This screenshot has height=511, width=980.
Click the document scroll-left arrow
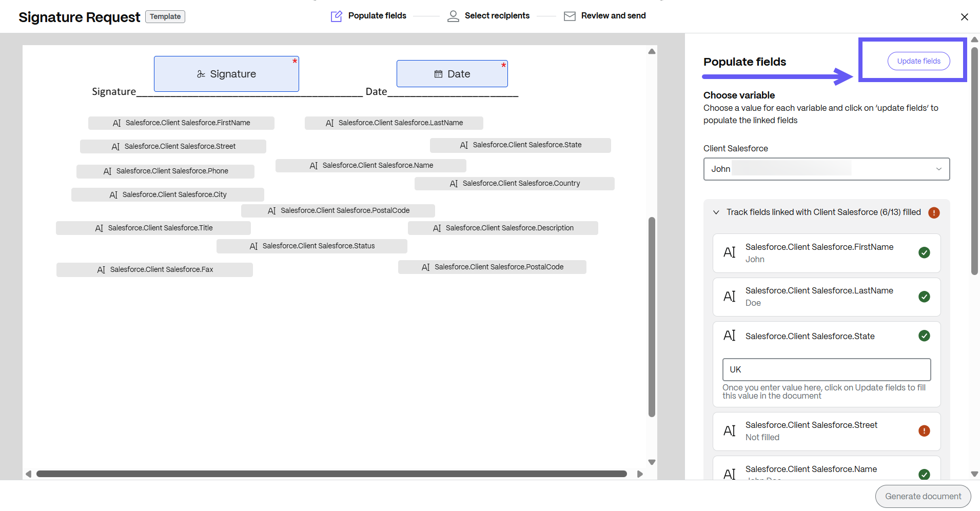coord(29,474)
